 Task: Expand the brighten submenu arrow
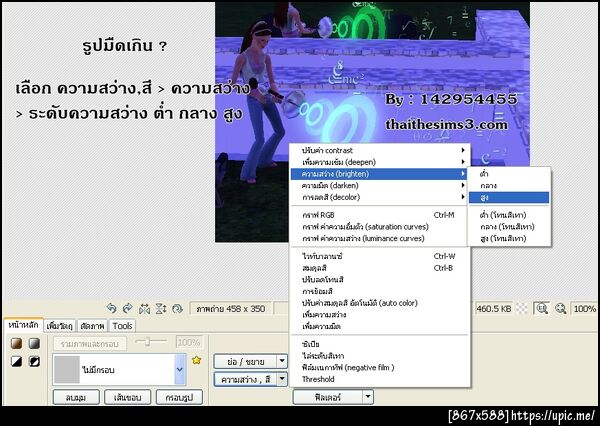point(463,174)
